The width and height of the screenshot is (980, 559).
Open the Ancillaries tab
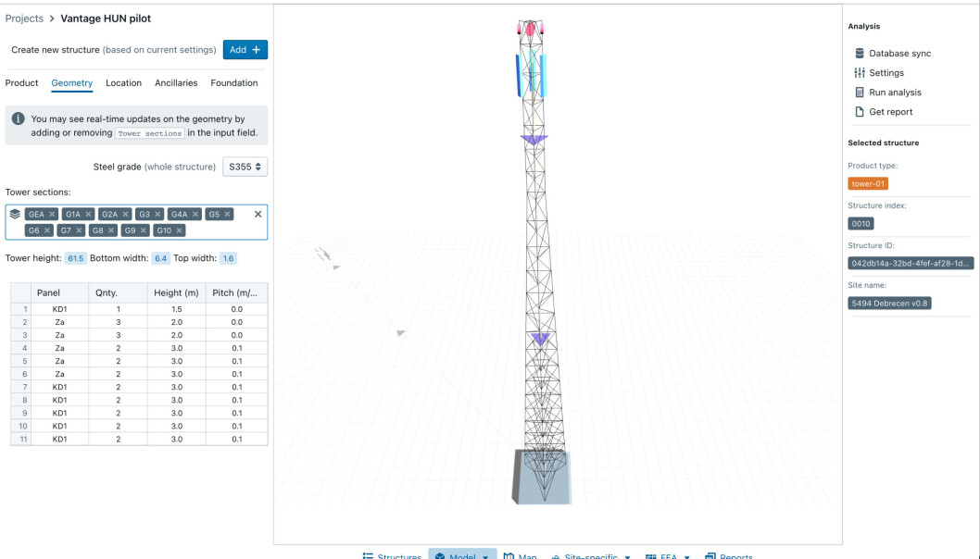pyautogui.click(x=176, y=82)
